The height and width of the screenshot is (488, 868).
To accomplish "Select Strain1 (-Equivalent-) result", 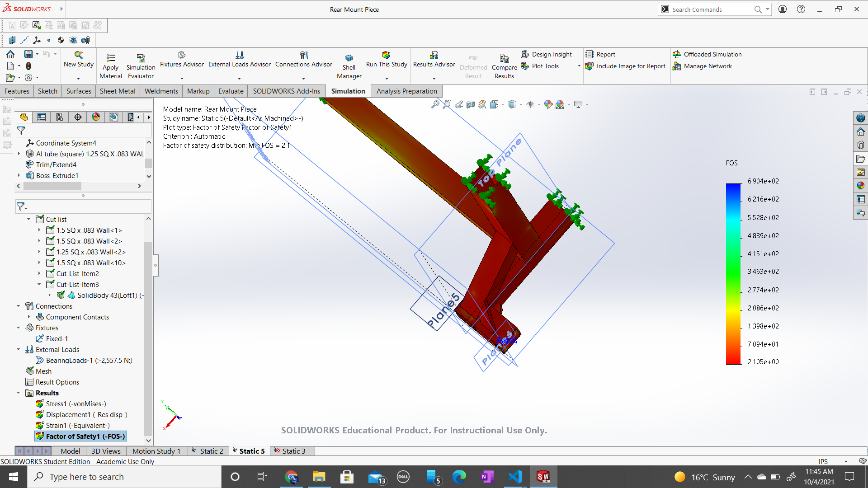I will (x=73, y=425).
